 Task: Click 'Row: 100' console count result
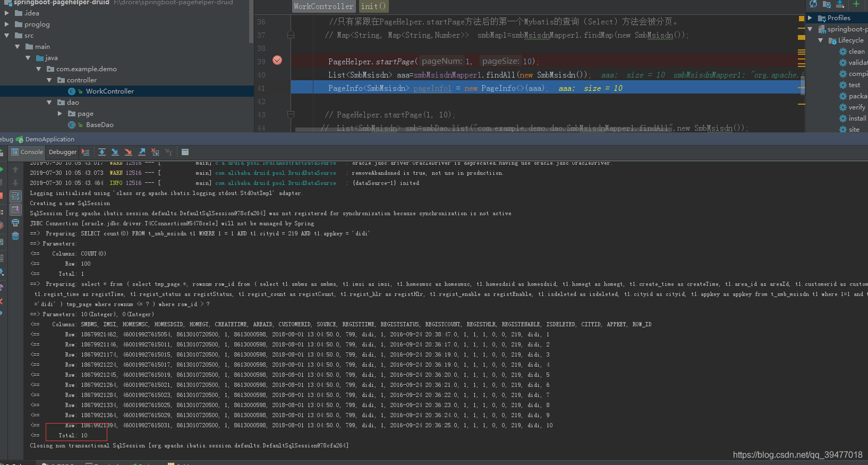pos(78,264)
